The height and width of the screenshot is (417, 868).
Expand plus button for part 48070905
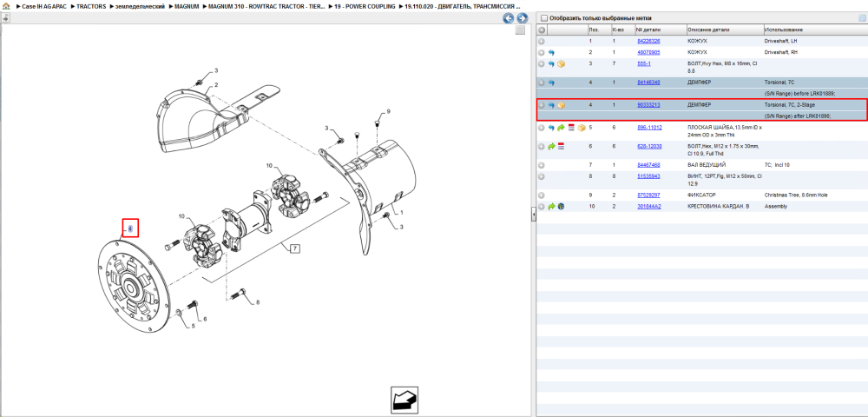click(542, 52)
